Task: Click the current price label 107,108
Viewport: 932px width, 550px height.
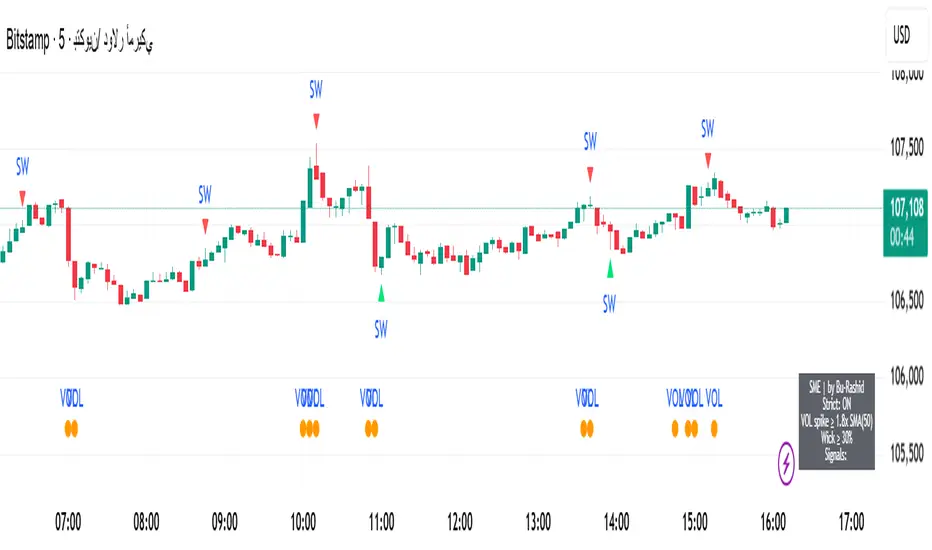Action: 905,209
